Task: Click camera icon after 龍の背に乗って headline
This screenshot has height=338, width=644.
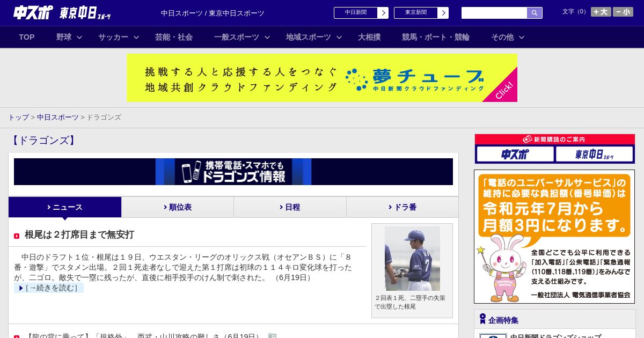Action: coord(272,336)
